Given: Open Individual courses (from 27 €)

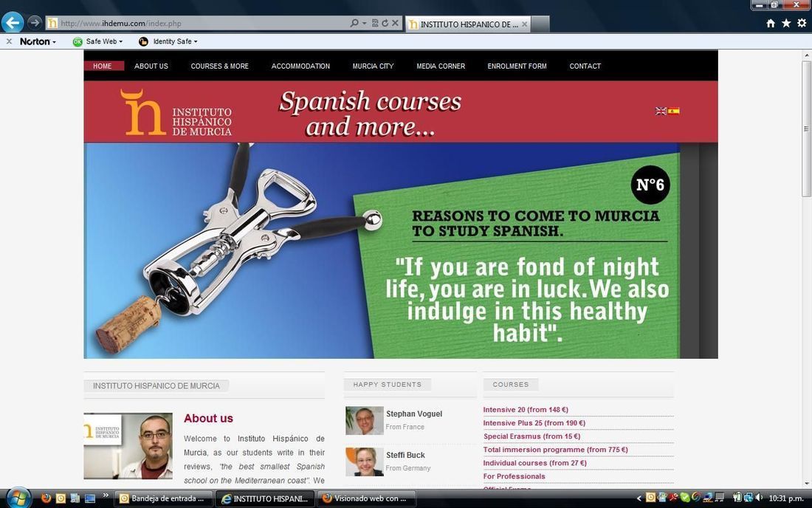Looking at the screenshot, I should coord(535,463).
